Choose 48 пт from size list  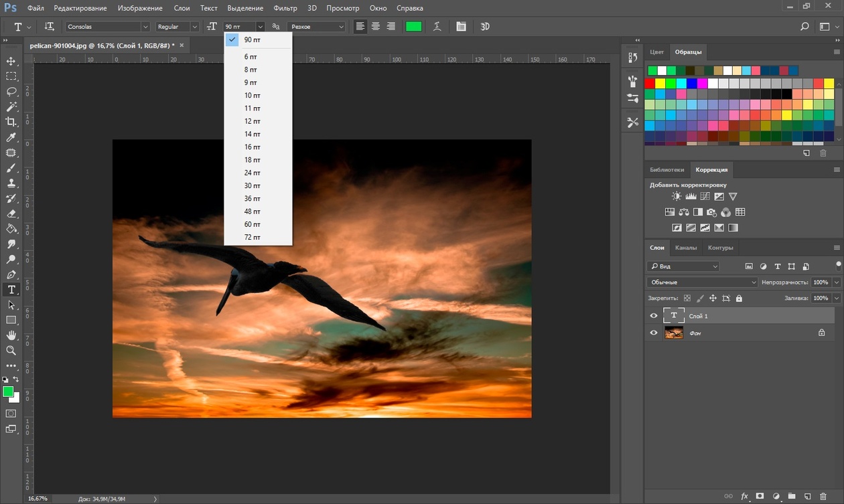(x=252, y=212)
